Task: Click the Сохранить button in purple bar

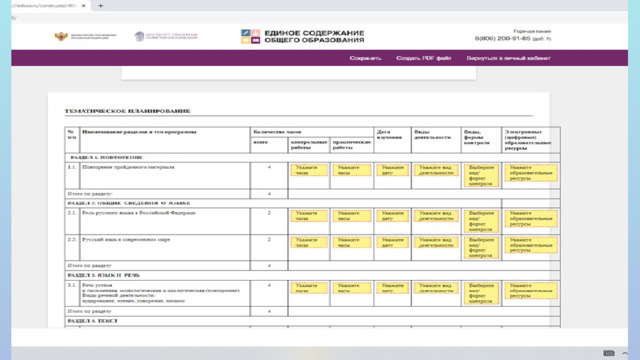Action: point(365,58)
